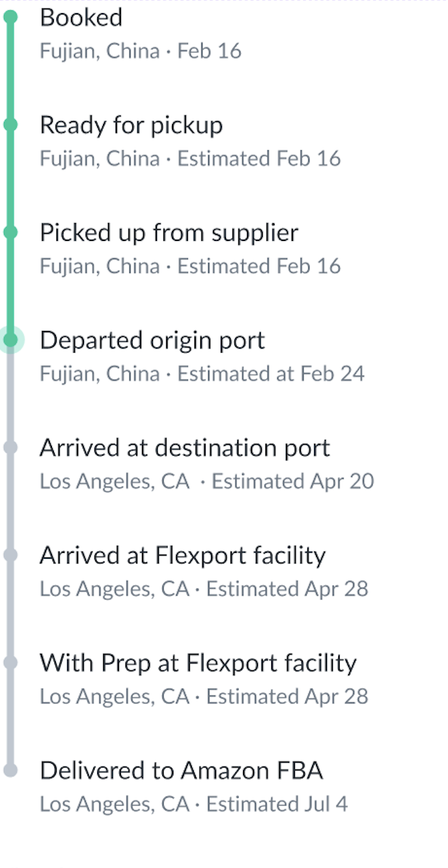
Task: Select the highlighted Departed origin port dot
Action: [x=11, y=340]
